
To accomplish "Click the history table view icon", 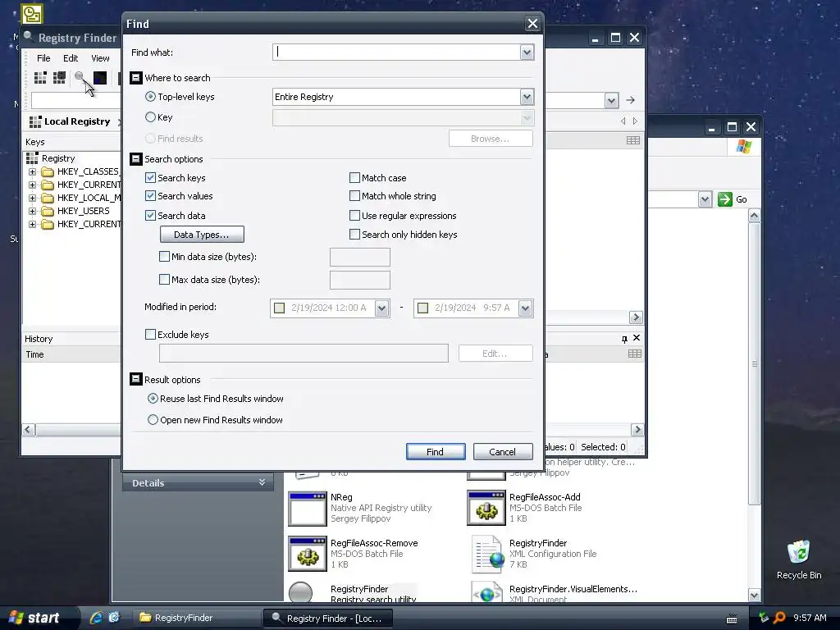I will (634, 354).
